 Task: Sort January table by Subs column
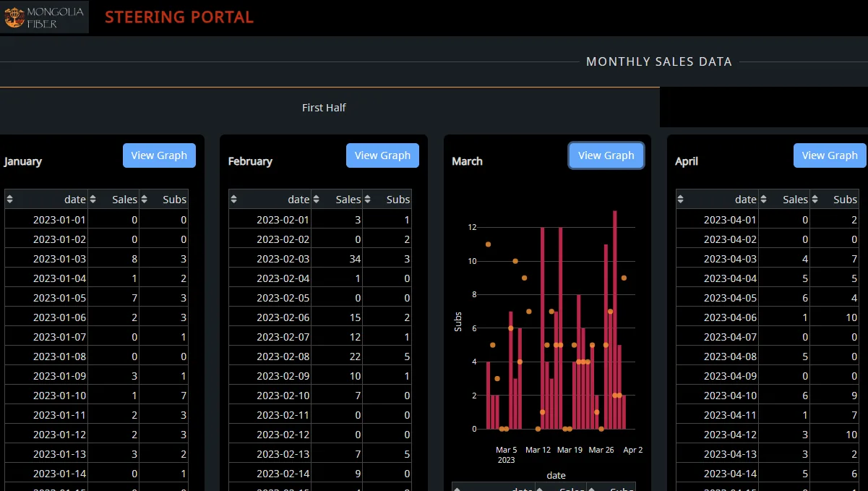144,200
